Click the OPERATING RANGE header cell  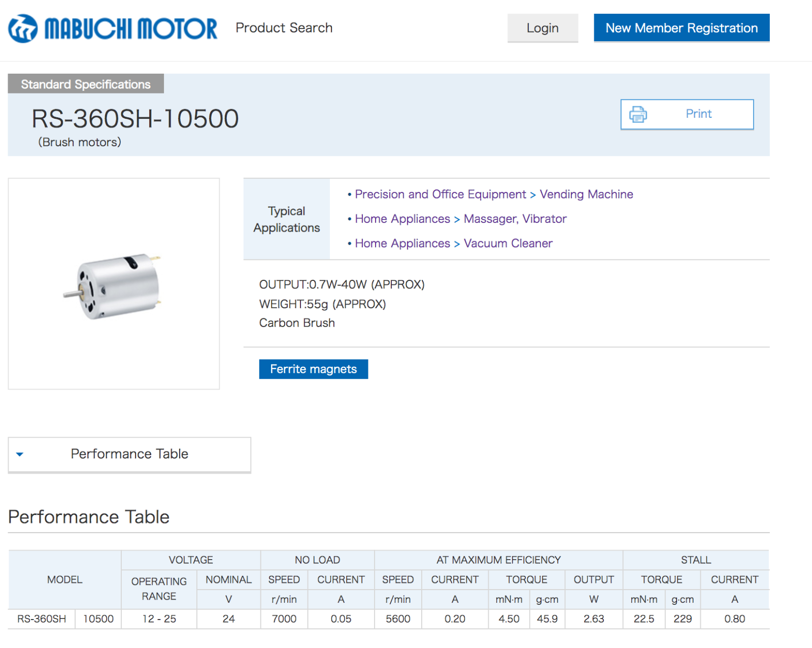[x=159, y=589]
